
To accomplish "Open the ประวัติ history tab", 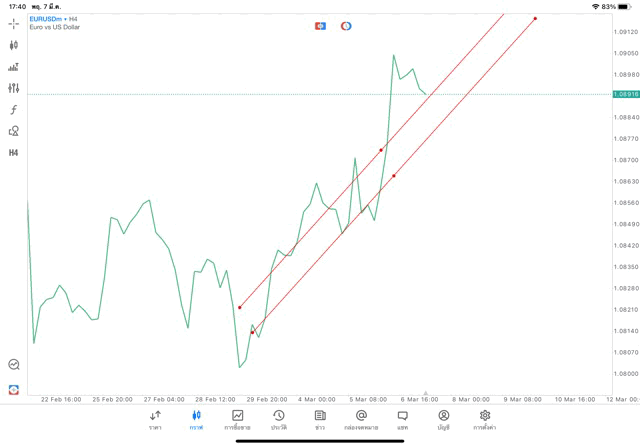I will (x=279, y=419).
